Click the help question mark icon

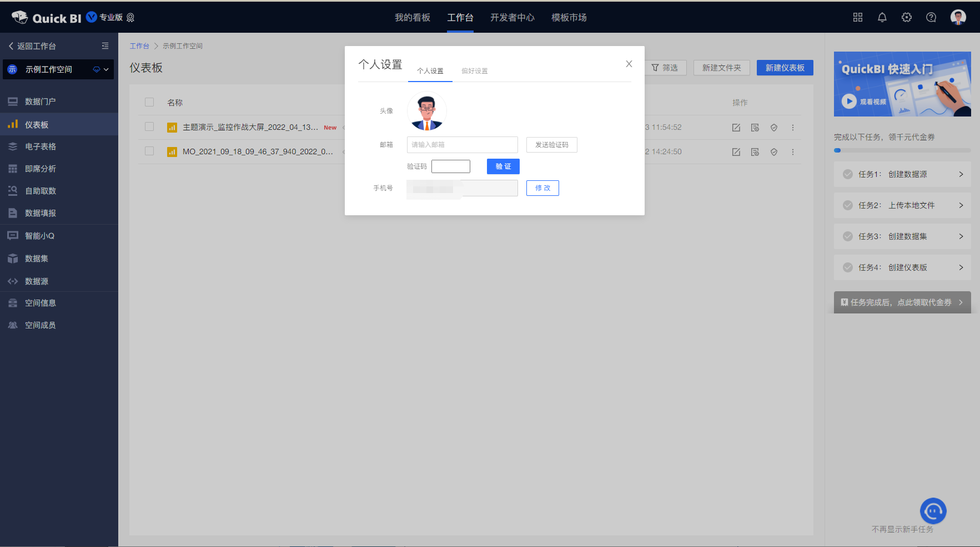pos(931,17)
